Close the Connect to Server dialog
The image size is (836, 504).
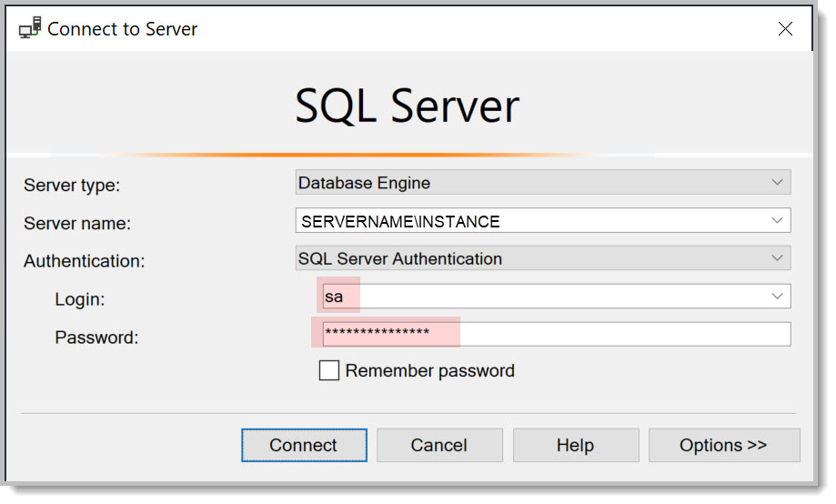[785, 29]
